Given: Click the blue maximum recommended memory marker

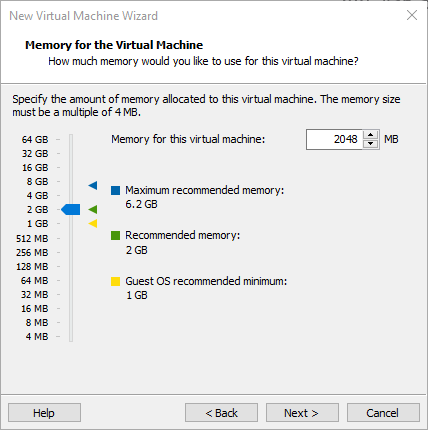Looking at the screenshot, I should [93, 185].
